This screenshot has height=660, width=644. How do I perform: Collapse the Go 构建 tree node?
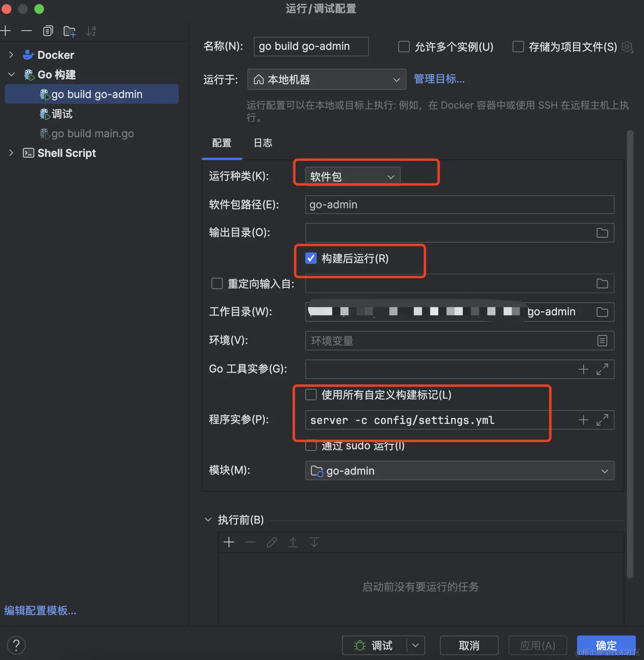[11, 74]
